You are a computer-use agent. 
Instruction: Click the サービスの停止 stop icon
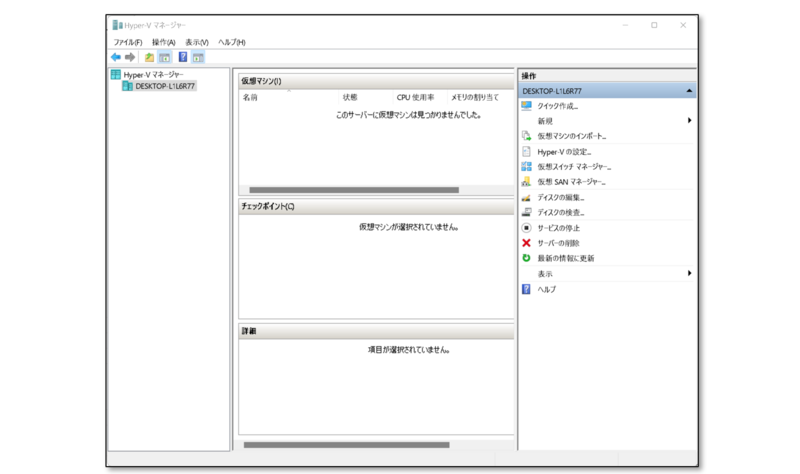pos(527,228)
